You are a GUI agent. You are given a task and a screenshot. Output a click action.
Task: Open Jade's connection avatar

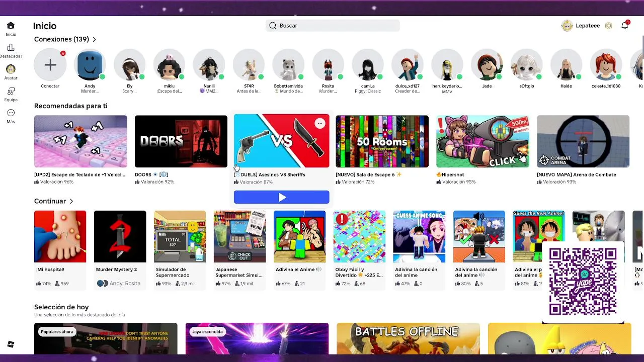click(x=487, y=65)
